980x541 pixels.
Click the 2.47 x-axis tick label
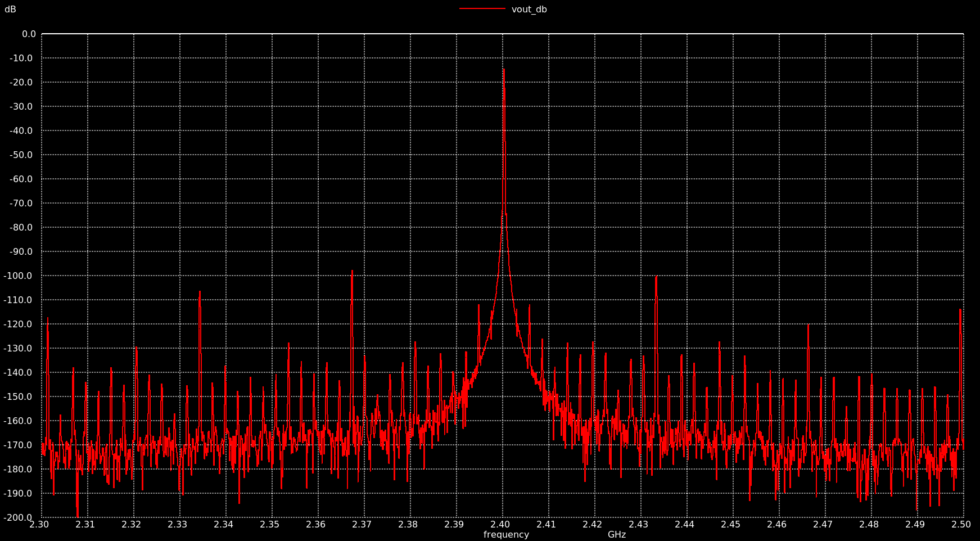pos(823,525)
